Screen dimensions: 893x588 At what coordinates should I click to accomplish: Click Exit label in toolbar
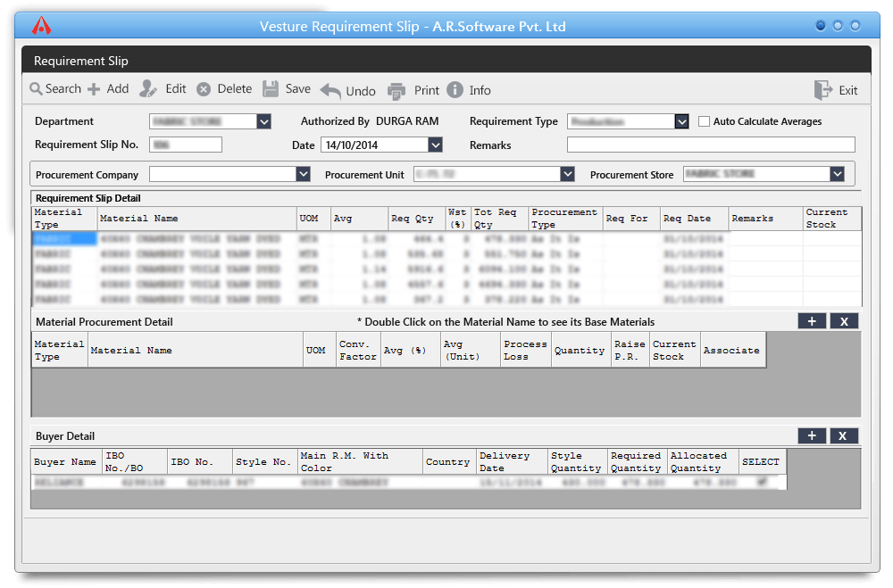[848, 90]
